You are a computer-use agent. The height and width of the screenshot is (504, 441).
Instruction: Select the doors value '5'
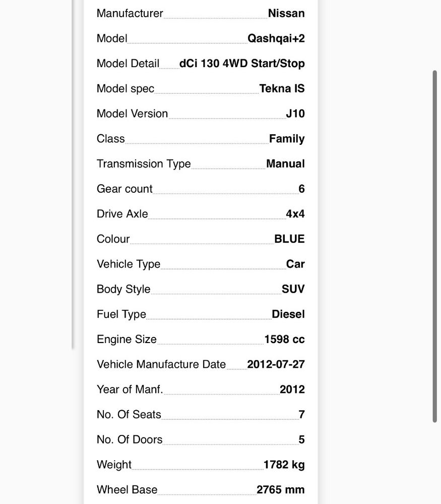point(301,439)
